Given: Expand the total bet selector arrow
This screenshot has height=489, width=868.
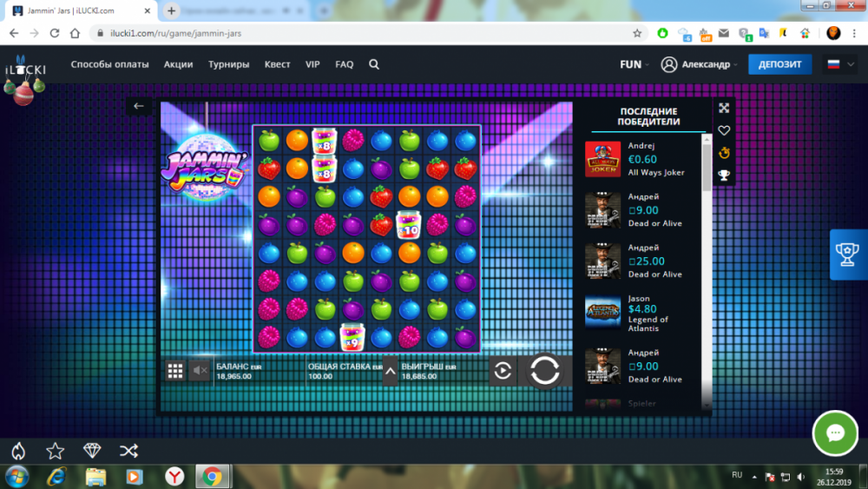Looking at the screenshot, I should tap(390, 371).
